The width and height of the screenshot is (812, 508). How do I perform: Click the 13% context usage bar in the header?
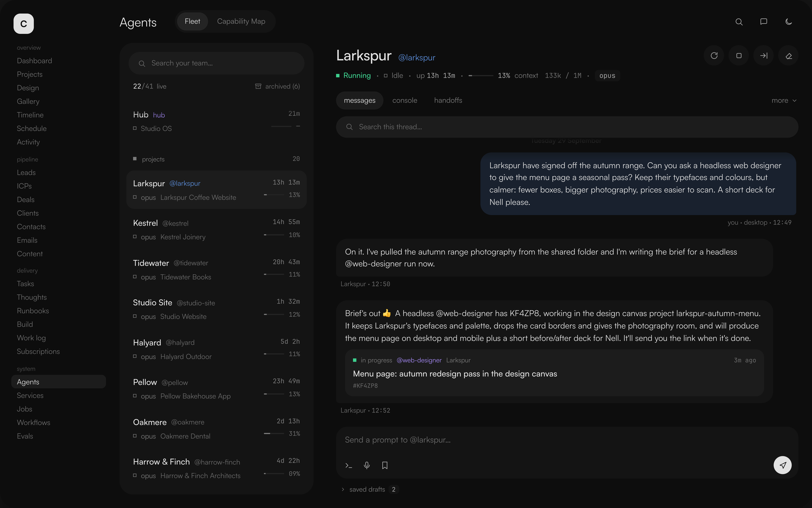(x=481, y=76)
